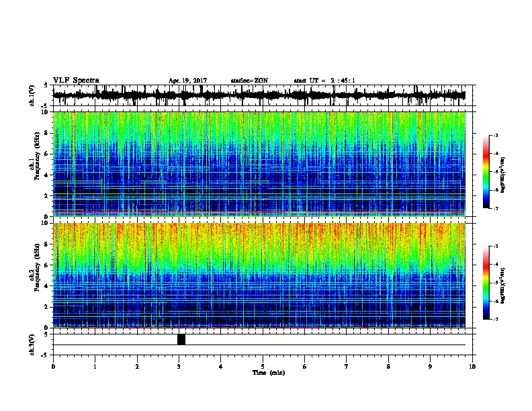532x411 pixels.
Task: Click the 'ch.3(V)' axis label
Action: point(32,345)
